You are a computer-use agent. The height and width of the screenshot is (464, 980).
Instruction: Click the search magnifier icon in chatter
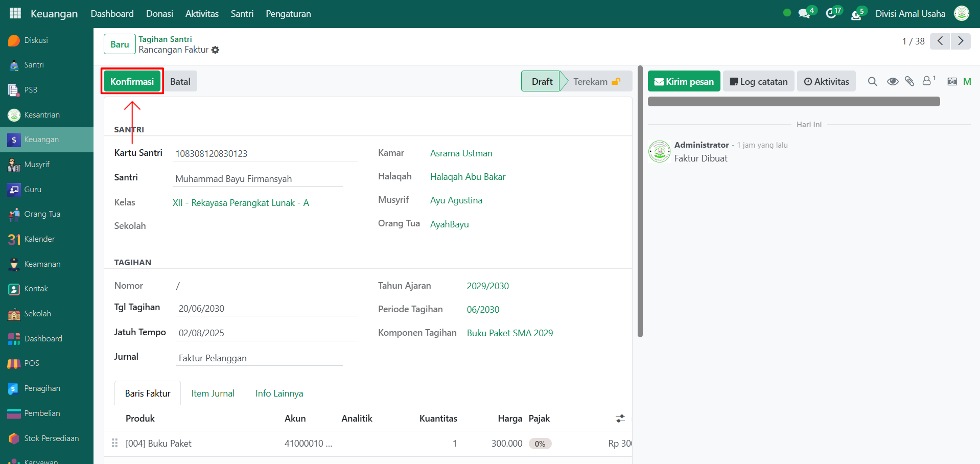click(x=873, y=81)
